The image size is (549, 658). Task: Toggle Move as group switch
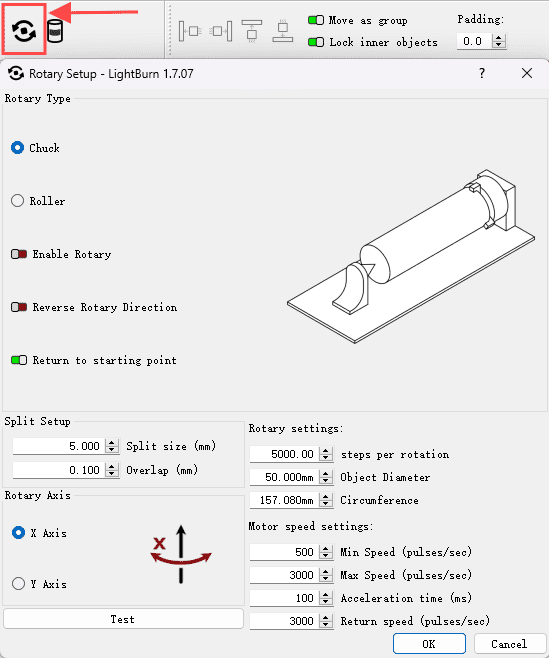(316, 20)
